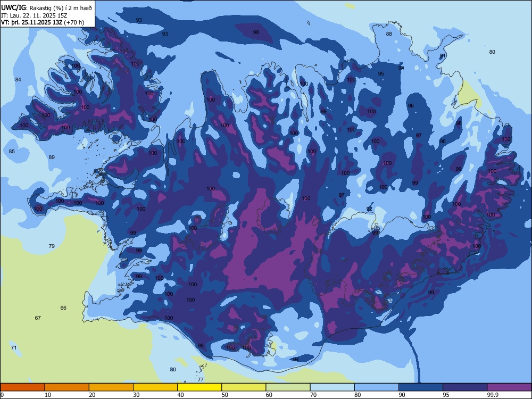Click the humidity value 84 on the map
This screenshot has width=532, height=399.
[18, 79]
